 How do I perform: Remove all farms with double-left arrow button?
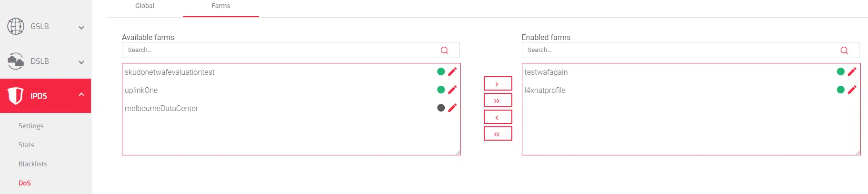pyautogui.click(x=498, y=134)
